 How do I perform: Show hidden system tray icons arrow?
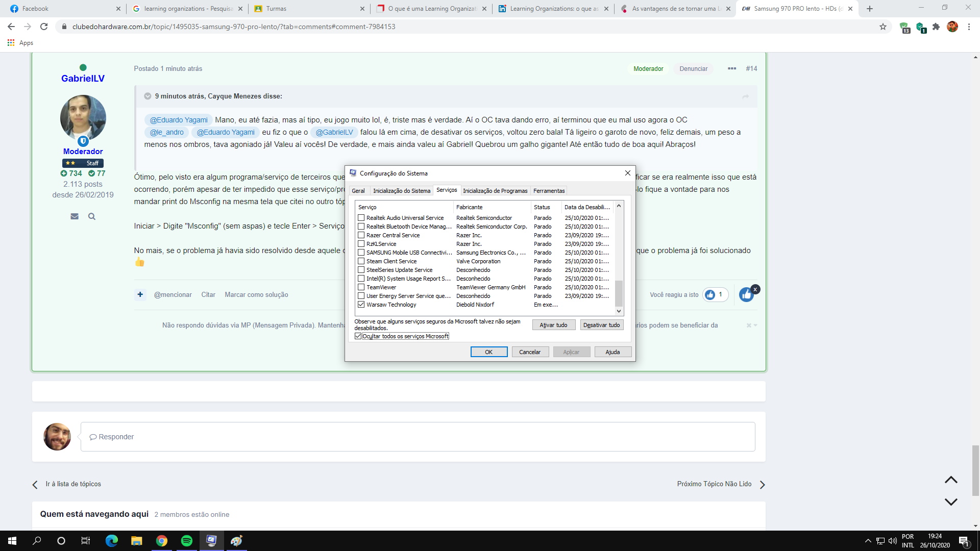point(868,541)
